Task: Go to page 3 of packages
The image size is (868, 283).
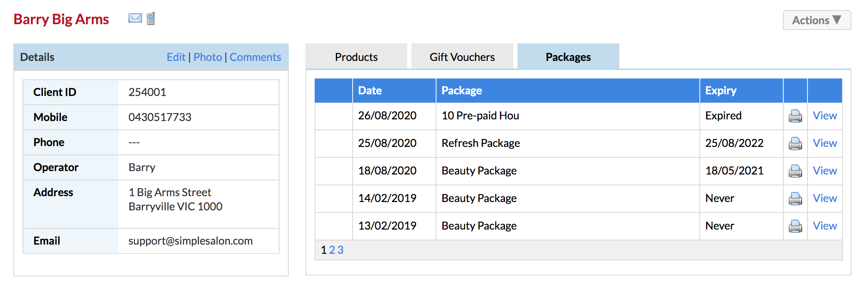Action: point(341,250)
